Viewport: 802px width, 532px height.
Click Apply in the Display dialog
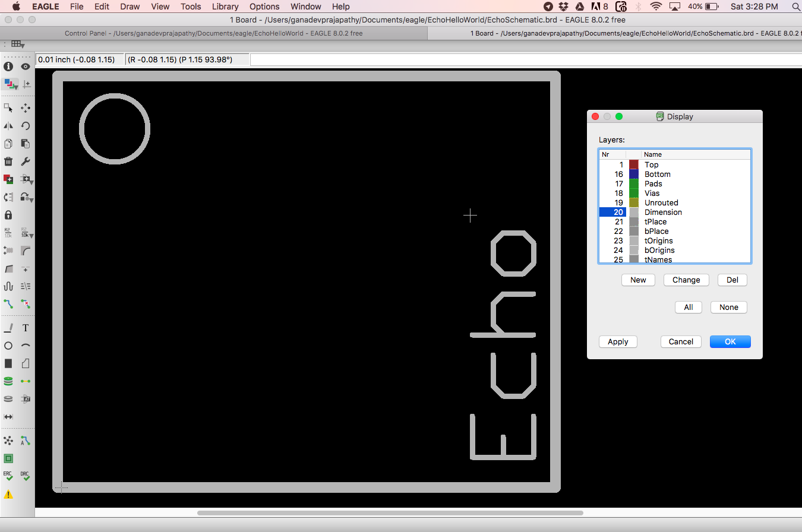pyautogui.click(x=618, y=341)
